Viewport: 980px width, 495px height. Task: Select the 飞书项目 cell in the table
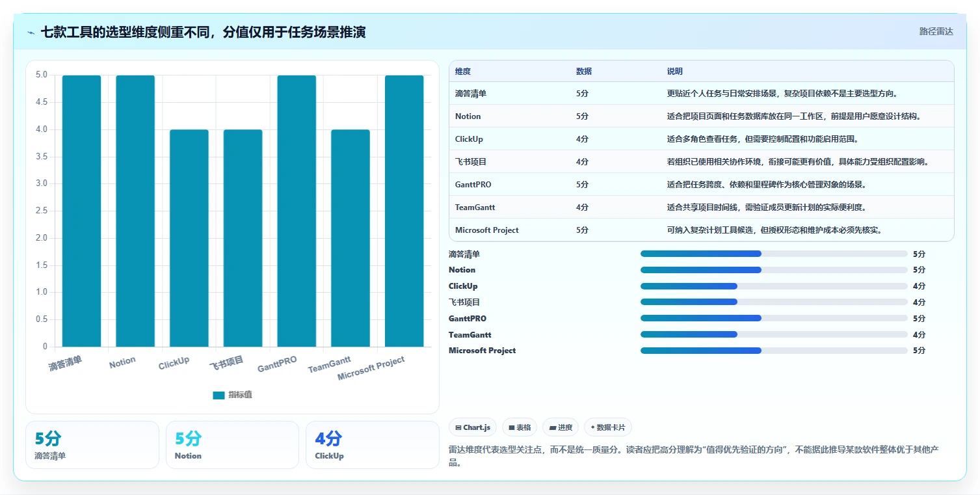coord(471,162)
